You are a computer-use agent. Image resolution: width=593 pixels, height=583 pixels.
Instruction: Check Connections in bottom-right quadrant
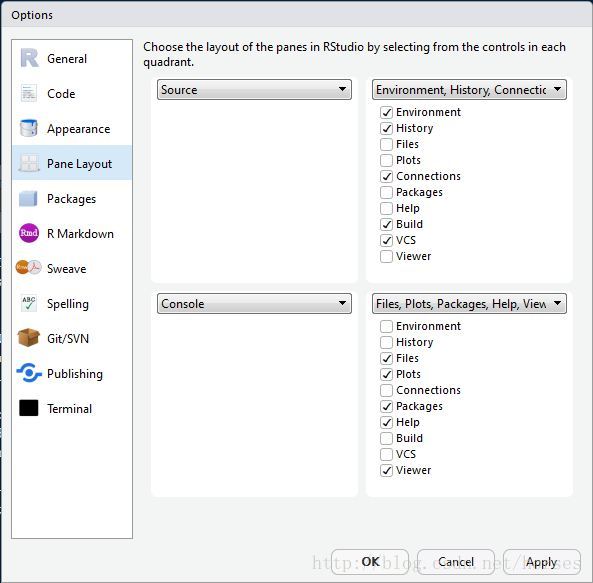tap(386, 390)
